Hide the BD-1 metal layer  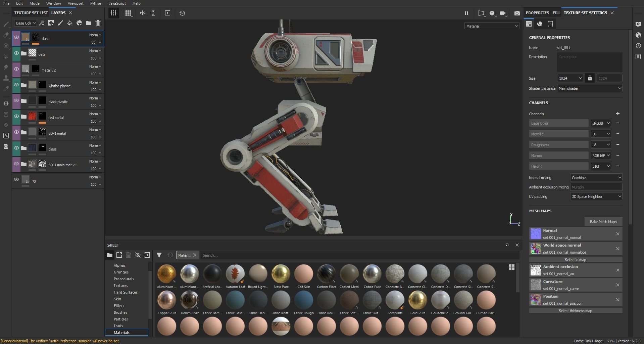coord(16,132)
